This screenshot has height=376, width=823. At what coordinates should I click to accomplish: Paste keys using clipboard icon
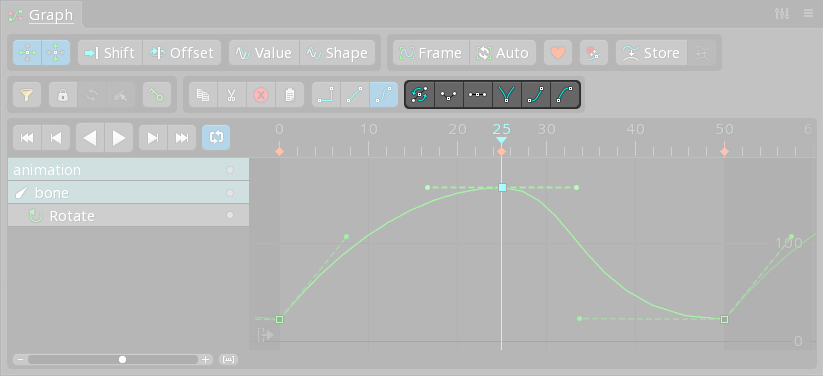click(290, 95)
